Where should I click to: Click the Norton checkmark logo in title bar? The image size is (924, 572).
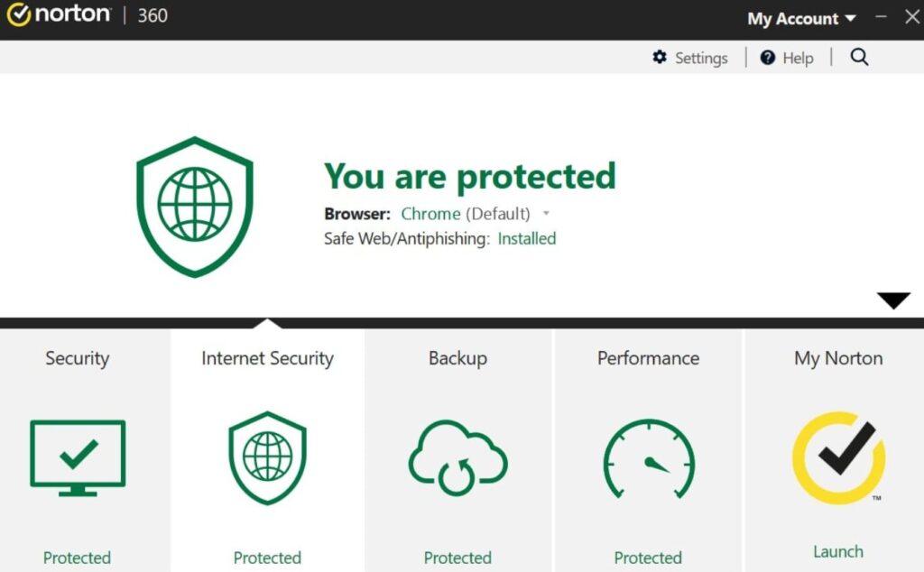18,14
